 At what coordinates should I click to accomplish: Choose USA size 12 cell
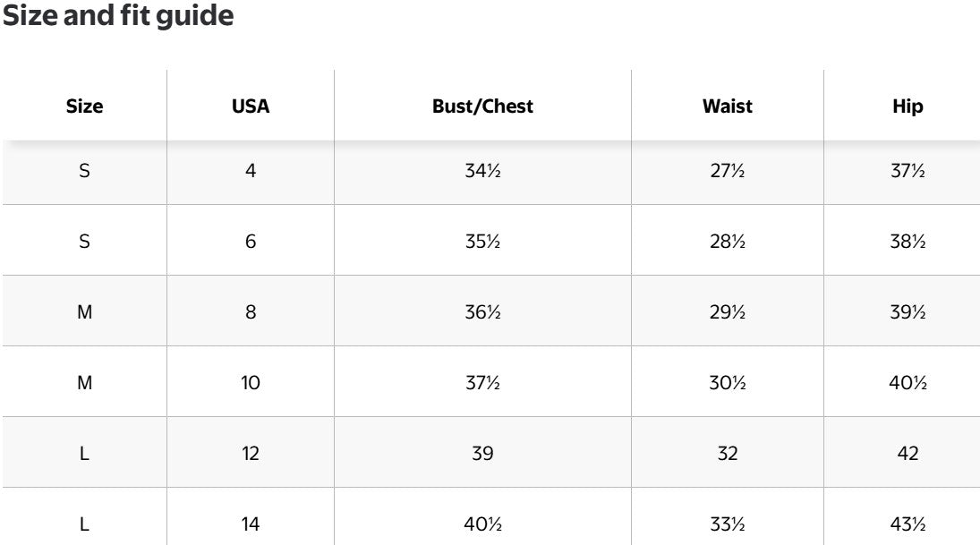[x=251, y=454]
